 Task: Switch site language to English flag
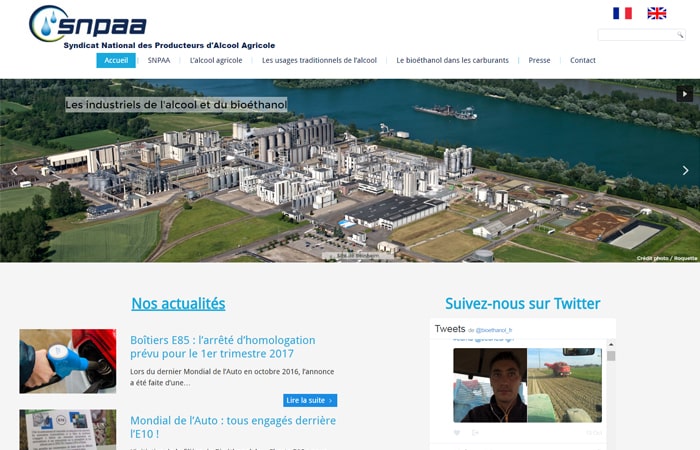coord(657,13)
